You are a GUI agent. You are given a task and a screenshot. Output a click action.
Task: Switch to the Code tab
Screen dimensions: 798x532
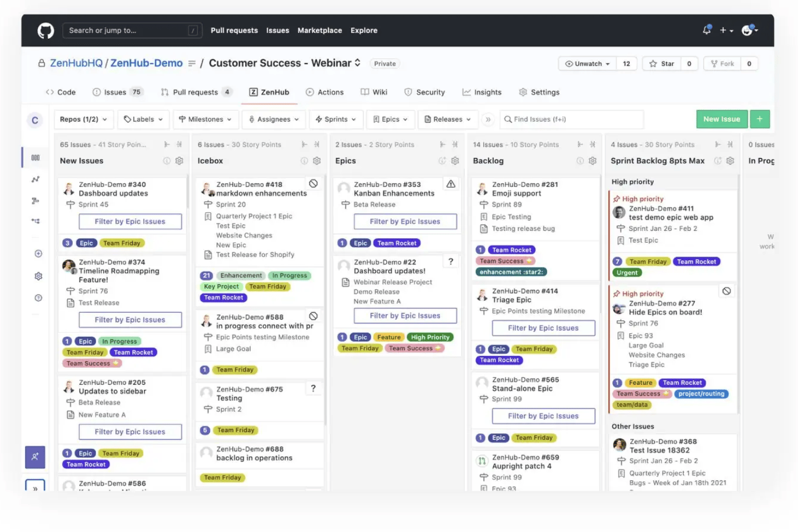[x=61, y=92]
